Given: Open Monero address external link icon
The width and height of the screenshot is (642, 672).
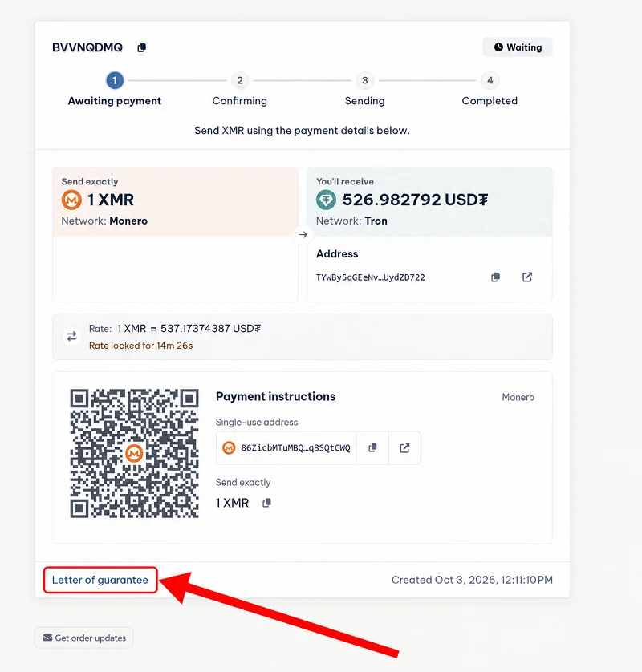Looking at the screenshot, I should (404, 447).
